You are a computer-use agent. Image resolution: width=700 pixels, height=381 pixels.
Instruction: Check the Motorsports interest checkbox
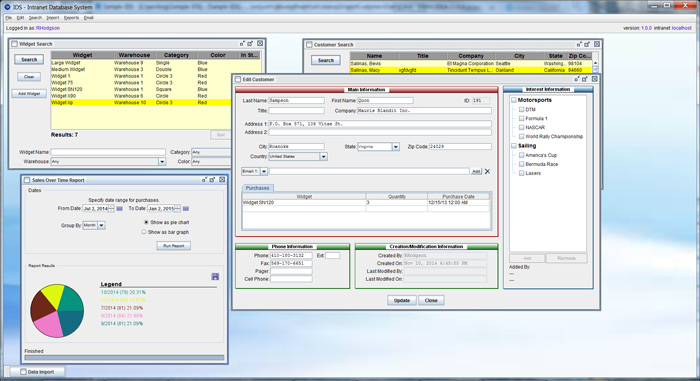click(x=514, y=100)
